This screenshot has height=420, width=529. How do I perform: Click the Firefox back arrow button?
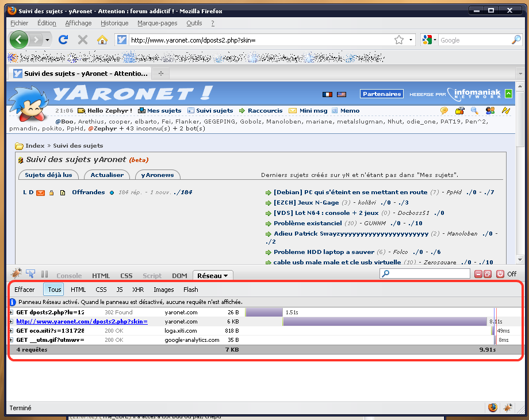[19, 40]
